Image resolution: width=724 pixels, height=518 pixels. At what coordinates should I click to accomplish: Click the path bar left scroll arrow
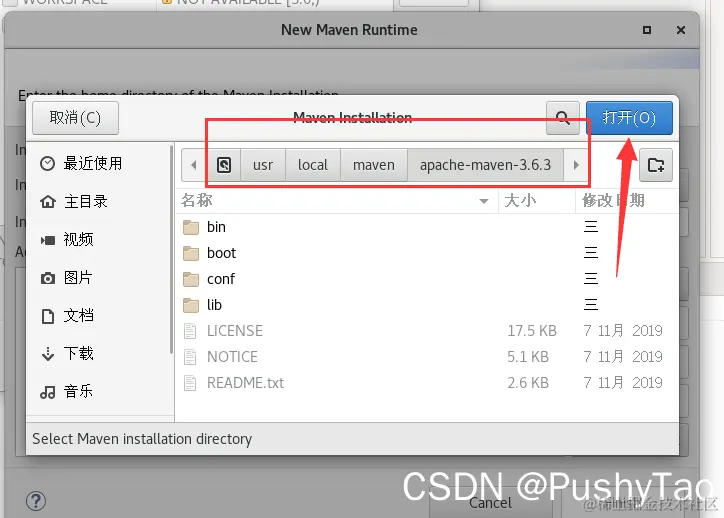pyautogui.click(x=194, y=165)
